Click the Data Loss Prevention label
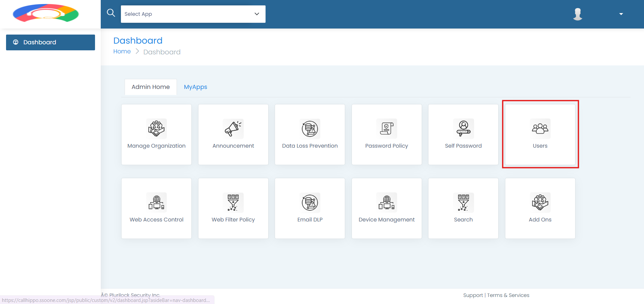Viewport: 644px width, 304px height. coord(310,146)
